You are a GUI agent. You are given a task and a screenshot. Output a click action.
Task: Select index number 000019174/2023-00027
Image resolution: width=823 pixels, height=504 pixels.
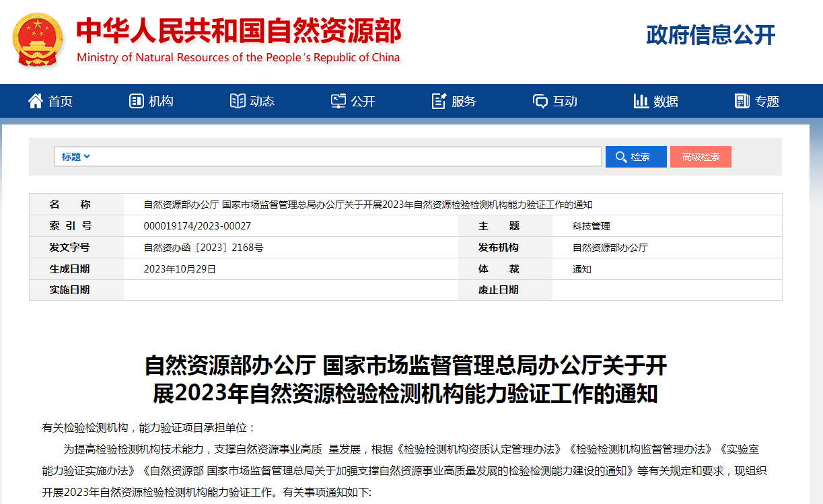pyautogui.click(x=197, y=226)
